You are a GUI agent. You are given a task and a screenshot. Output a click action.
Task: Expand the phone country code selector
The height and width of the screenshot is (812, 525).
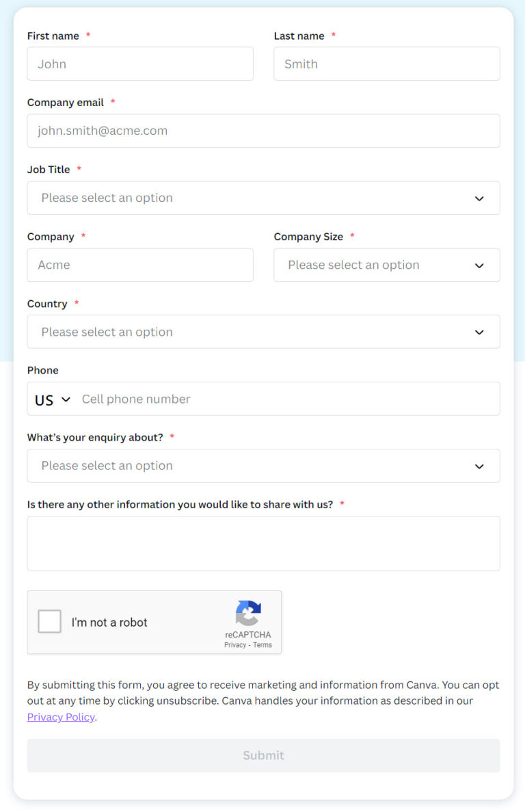pos(51,400)
